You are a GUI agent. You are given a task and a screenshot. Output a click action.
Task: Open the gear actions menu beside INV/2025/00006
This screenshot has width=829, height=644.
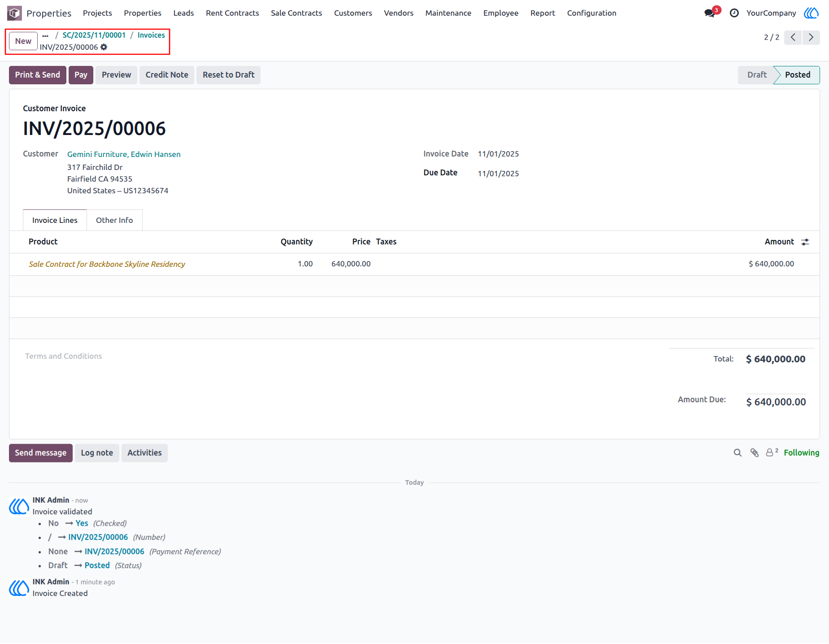[104, 47]
